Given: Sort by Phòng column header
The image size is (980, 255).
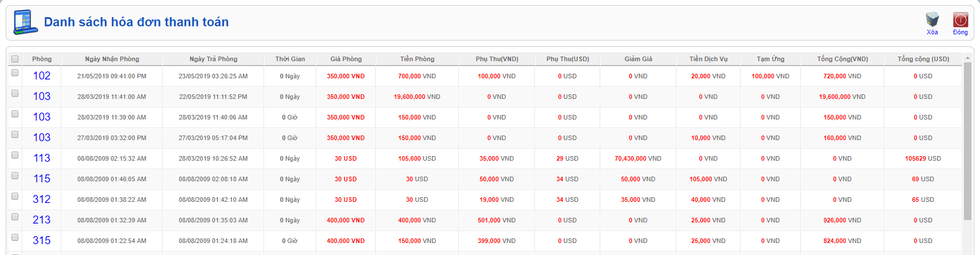Looking at the screenshot, I should pyautogui.click(x=42, y=59).
